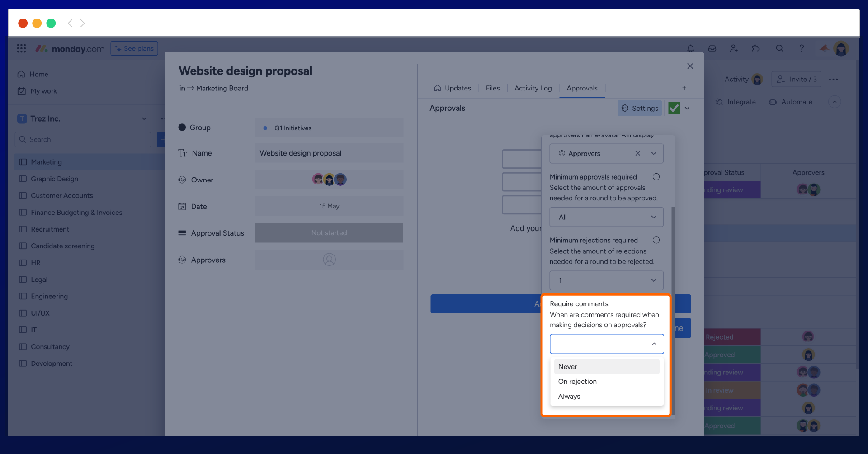Click the Automate robot icon

click(x=773, y=102)
